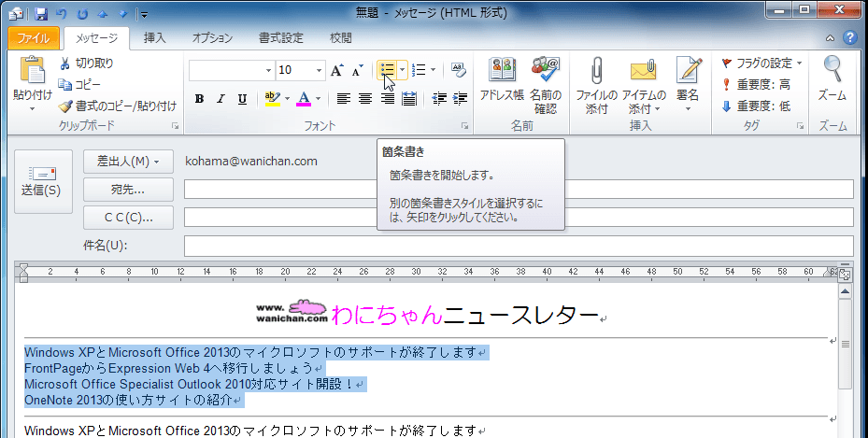Switch to the Review (校閲) tab
The image size is (868, 438).
[x=340, y=38]
